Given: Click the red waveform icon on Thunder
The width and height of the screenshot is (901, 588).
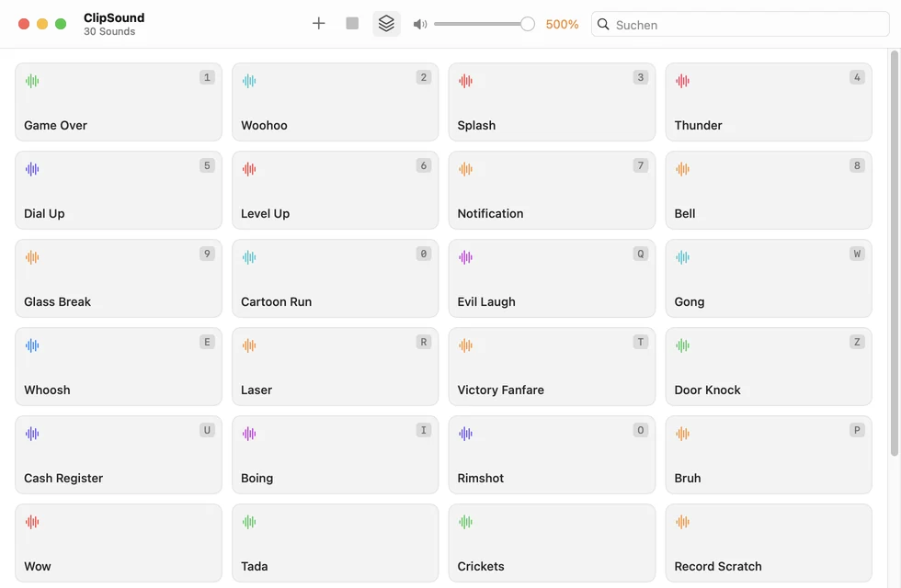Looking at the screenshot, I should 682,81.
